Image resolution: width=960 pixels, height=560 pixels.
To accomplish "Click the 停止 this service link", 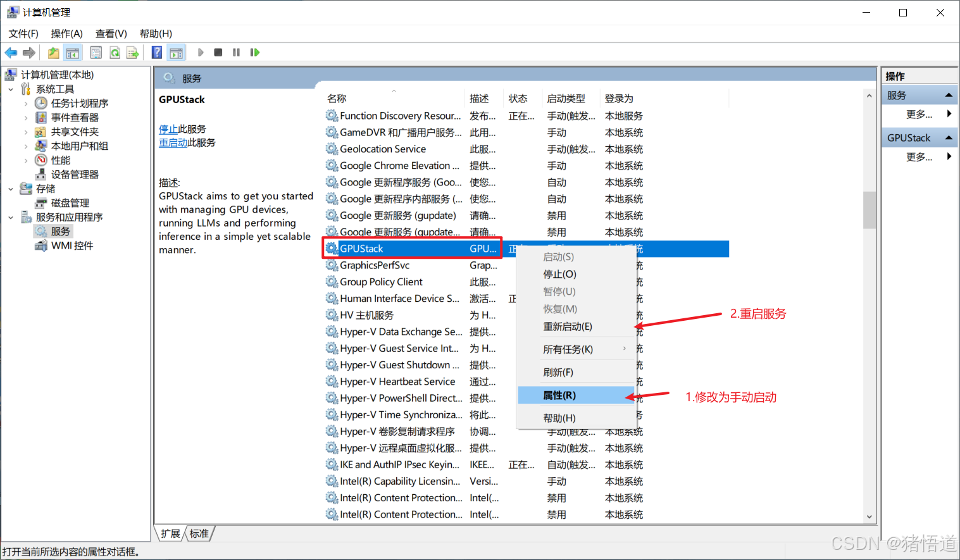I will (168, 129).
